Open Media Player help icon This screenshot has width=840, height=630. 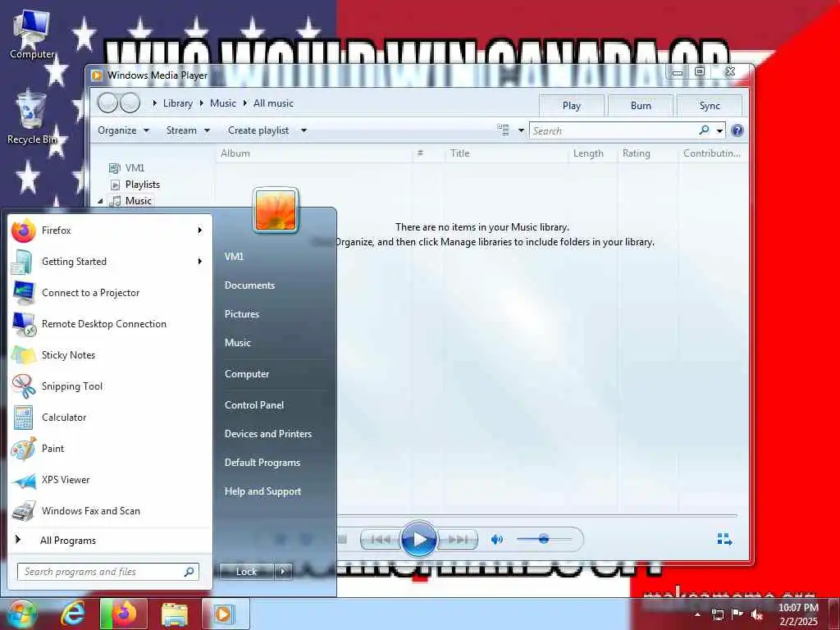(x=737, y=130)
